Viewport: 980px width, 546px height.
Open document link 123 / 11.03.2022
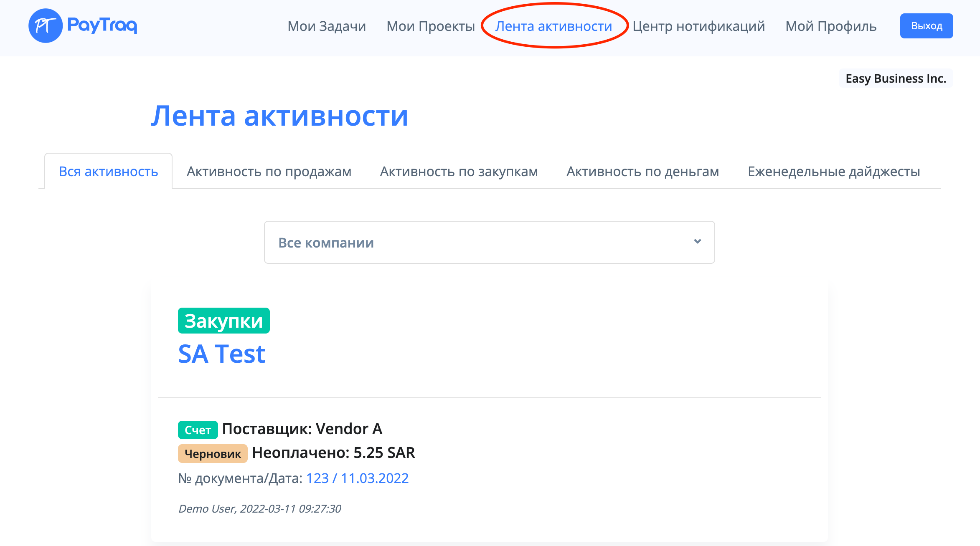(x=357, y=478)
